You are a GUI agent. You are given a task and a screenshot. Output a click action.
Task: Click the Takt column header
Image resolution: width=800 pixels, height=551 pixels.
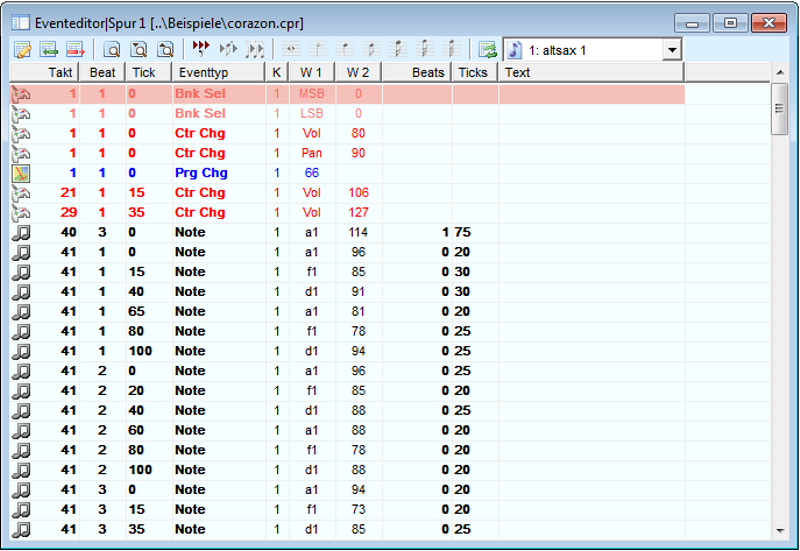pos(44,72)
